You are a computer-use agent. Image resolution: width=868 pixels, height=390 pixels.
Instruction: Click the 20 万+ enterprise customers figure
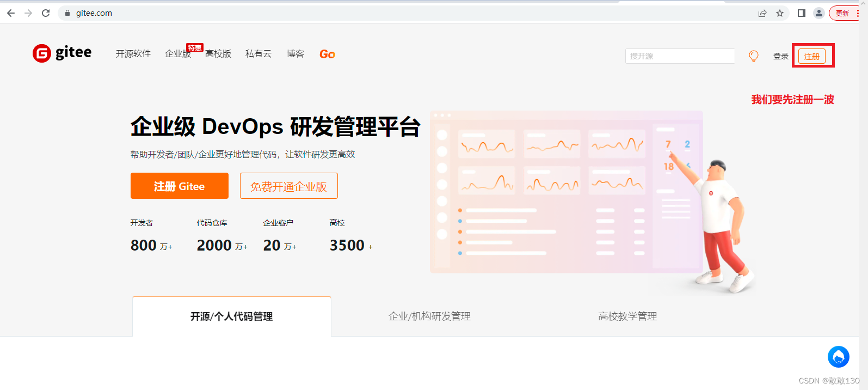click(280, 246)
